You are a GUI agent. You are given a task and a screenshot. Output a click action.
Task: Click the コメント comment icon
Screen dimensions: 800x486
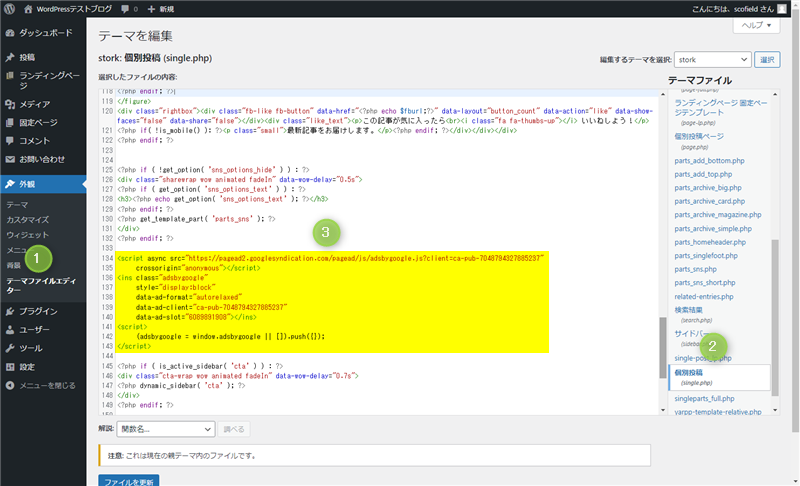10,141
